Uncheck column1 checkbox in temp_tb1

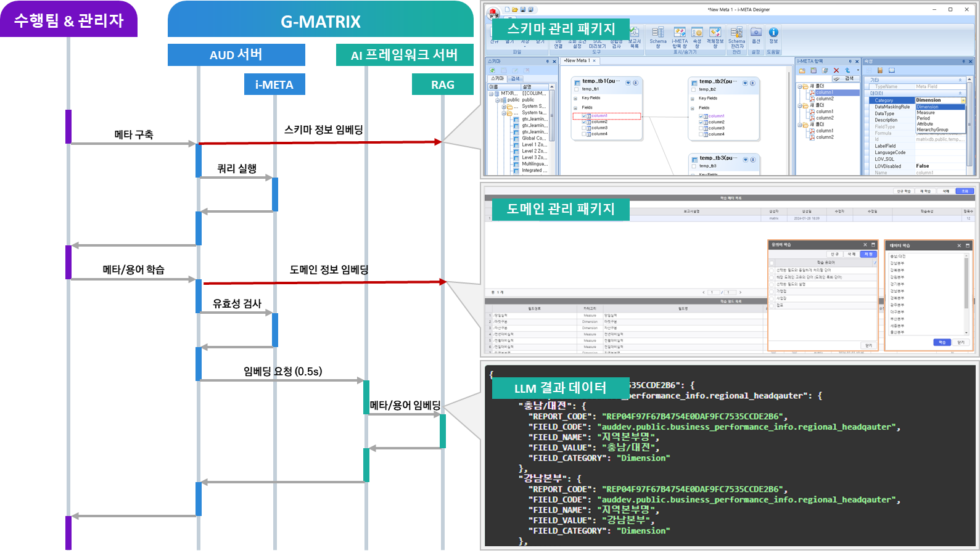pyautogui.click(x=583, y=116)
